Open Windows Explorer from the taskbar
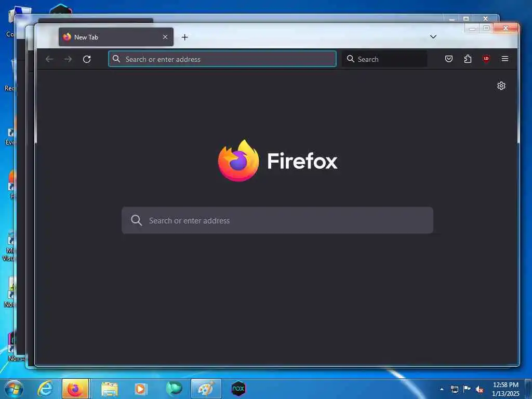The width and height of the screenshot is (532, 399). tap(109, 389)
